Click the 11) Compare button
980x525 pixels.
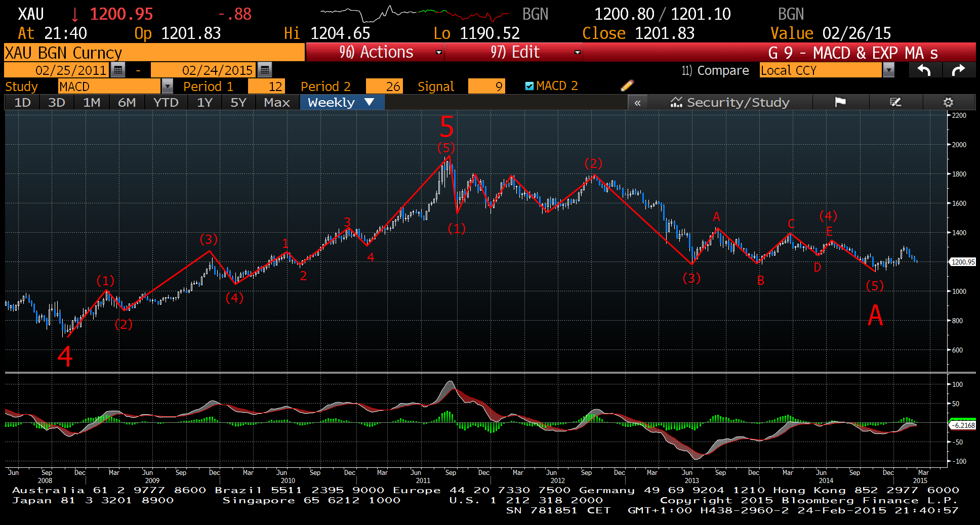[x=715, y=70]
